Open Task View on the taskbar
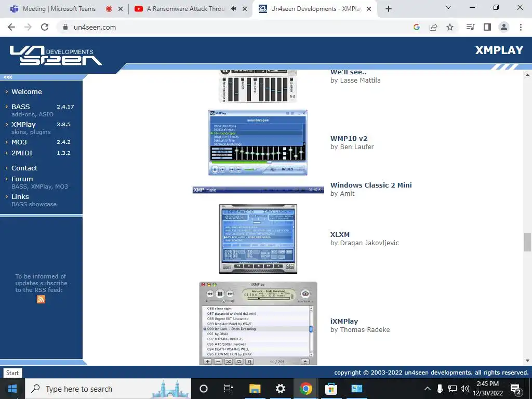The width and height of the screenshot is (532, 399). point(229,389)
